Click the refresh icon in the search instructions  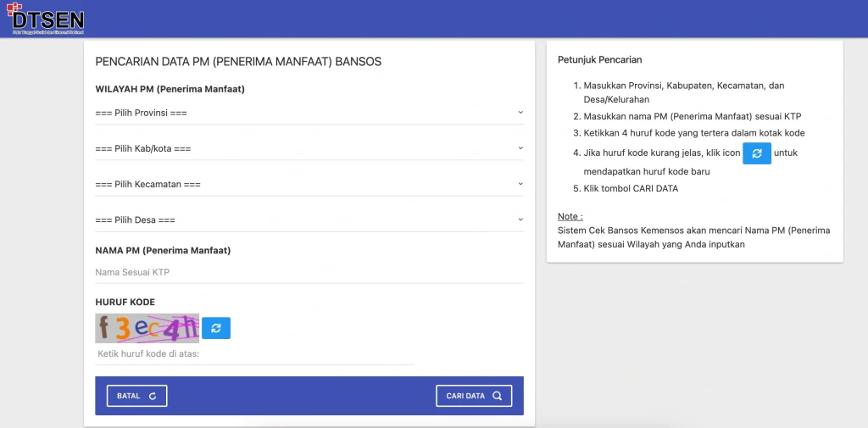coord(756,153)
